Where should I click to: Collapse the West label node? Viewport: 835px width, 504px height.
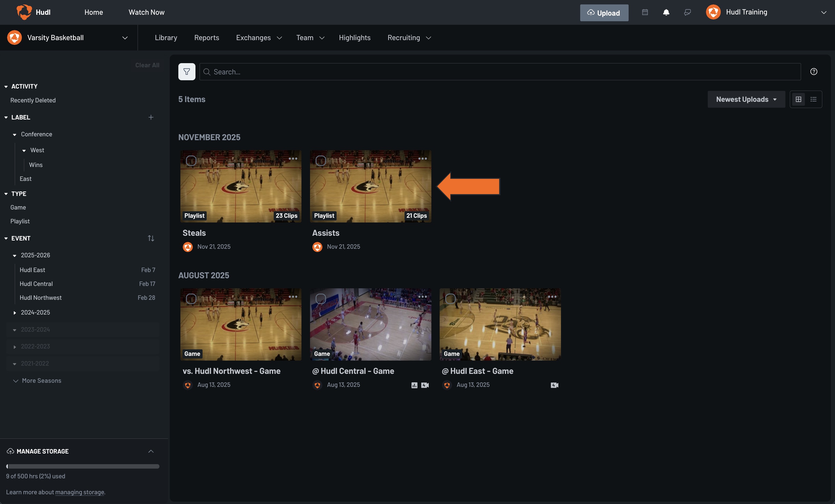(24, 151)
